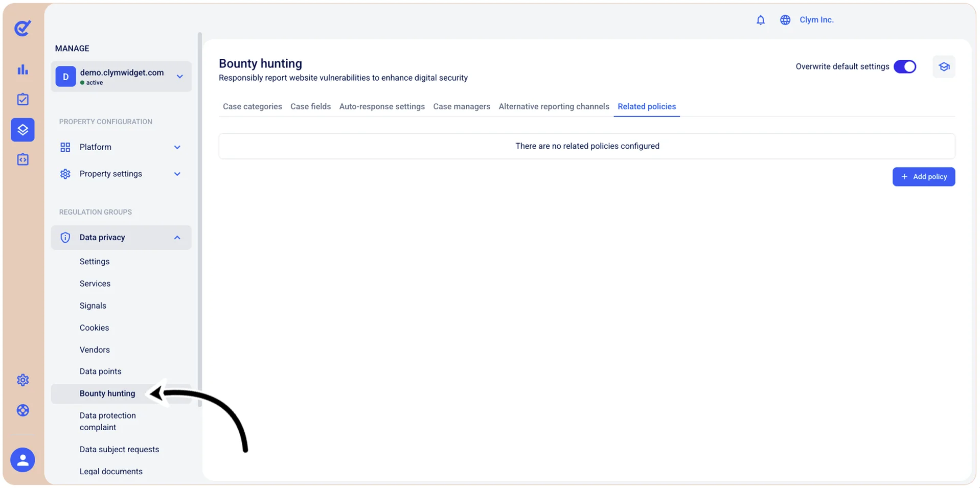
Task: Click the globe language icon
Action: pyautogui.click(x=785, y=20)
